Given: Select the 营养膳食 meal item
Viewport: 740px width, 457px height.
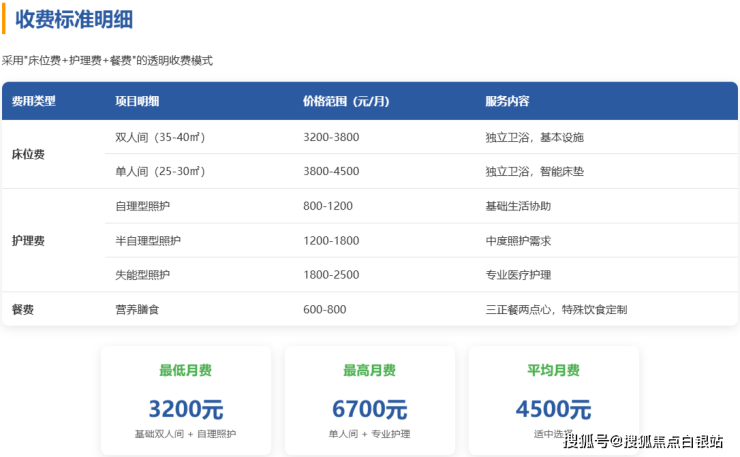Looking at the screenshot, I should 137,310.
